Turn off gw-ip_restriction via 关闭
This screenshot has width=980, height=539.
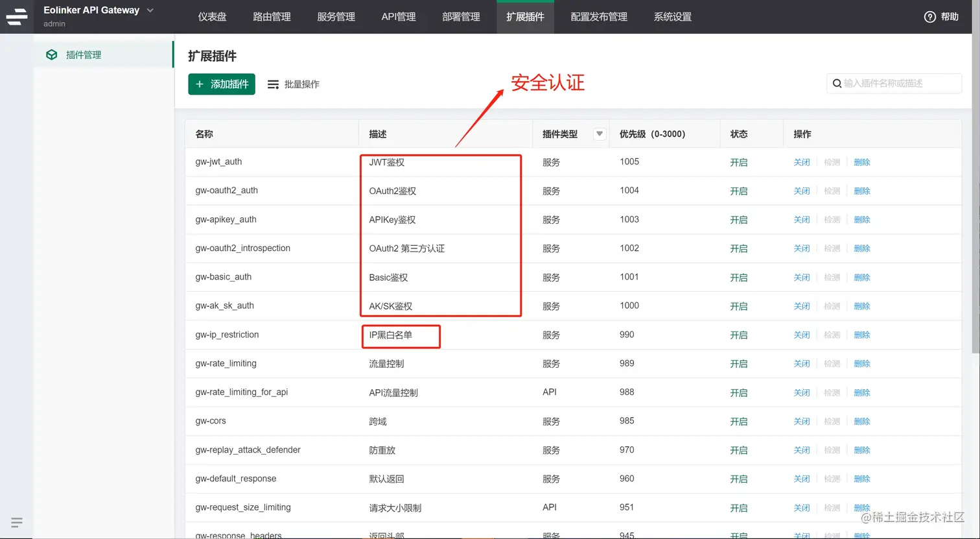coord(802,335)
